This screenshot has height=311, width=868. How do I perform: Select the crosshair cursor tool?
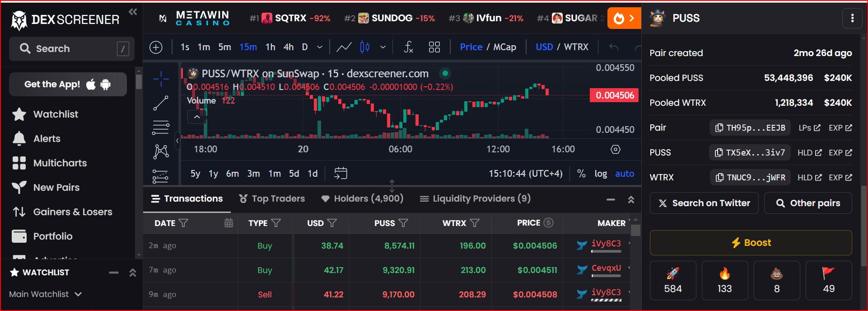(x=161, y=79)
